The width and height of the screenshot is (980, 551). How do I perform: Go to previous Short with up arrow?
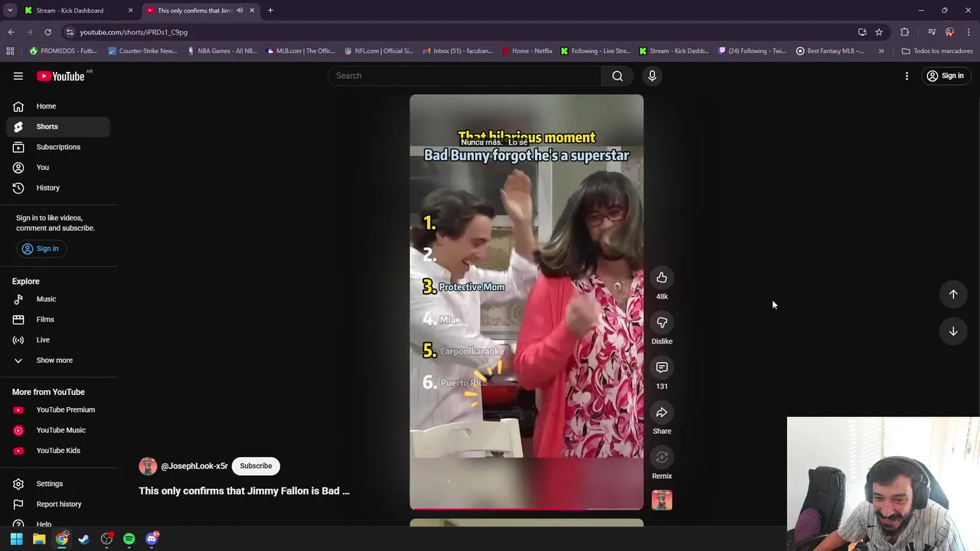[953, 295]
